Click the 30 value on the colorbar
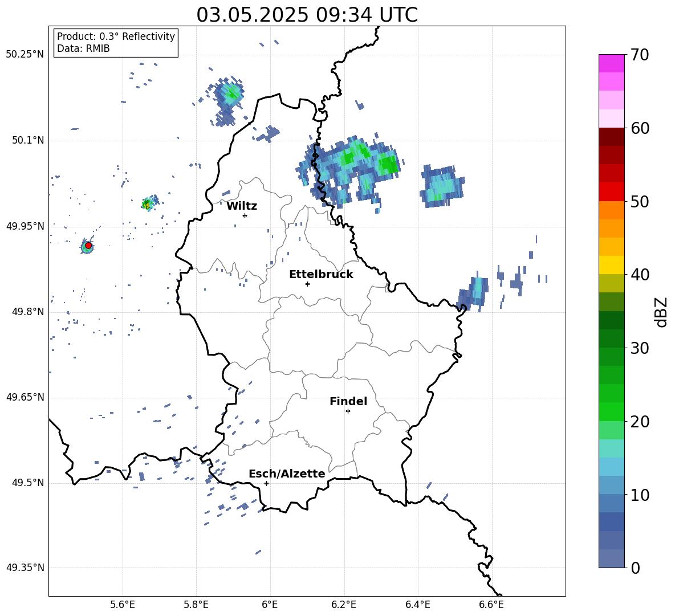The image size is (675, 616). pos(640,348)
